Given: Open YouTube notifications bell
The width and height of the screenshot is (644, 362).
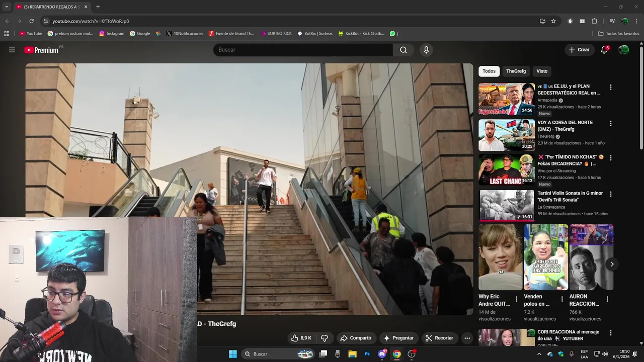Looking at the screenshot, I should pyautogui.click(x=604, y=50).
